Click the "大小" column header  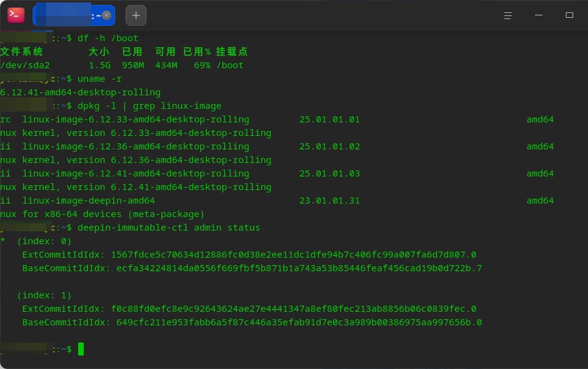(x=99, y=52)
